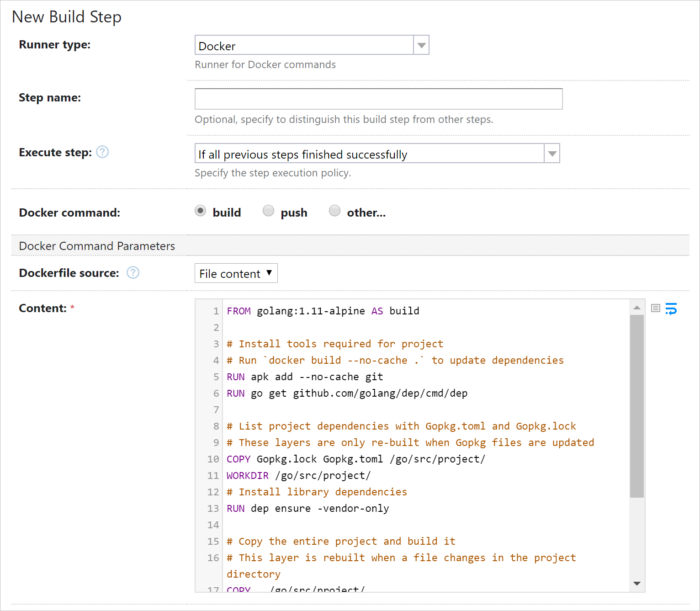Choose the other... Docker command option

pos(334,211)
